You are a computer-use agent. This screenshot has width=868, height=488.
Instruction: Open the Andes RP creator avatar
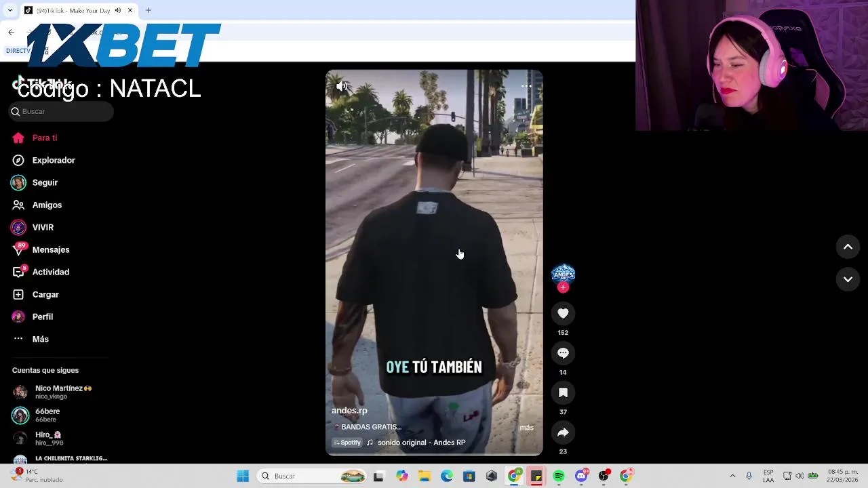(563, 273)
